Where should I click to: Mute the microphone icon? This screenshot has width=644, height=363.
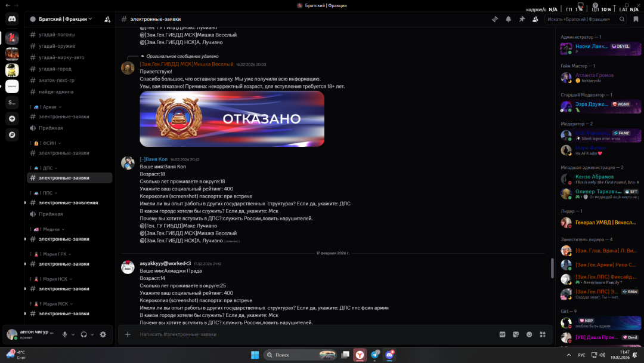tap(66, 334)
